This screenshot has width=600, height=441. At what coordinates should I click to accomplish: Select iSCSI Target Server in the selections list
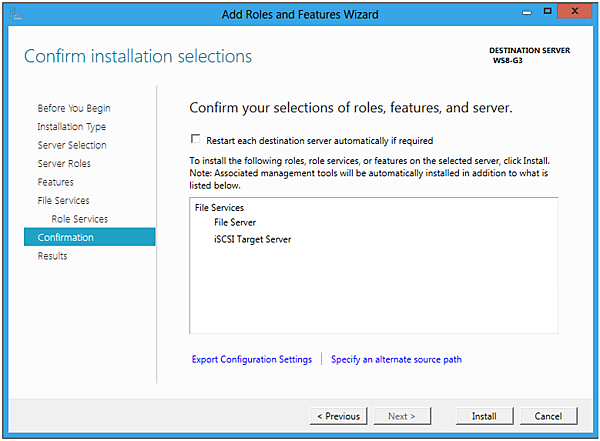coord(245,240)
